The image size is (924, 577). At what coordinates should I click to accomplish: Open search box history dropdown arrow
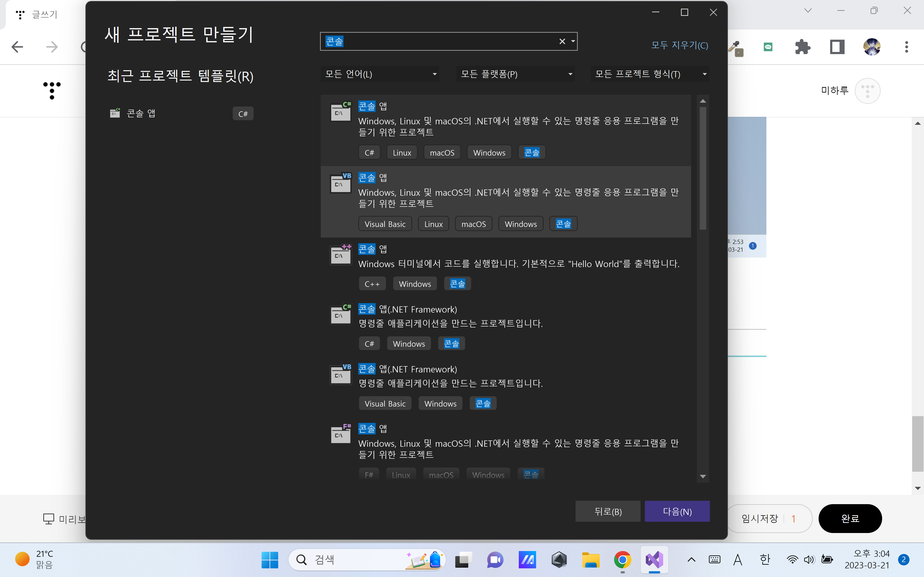tap(573, 41)
